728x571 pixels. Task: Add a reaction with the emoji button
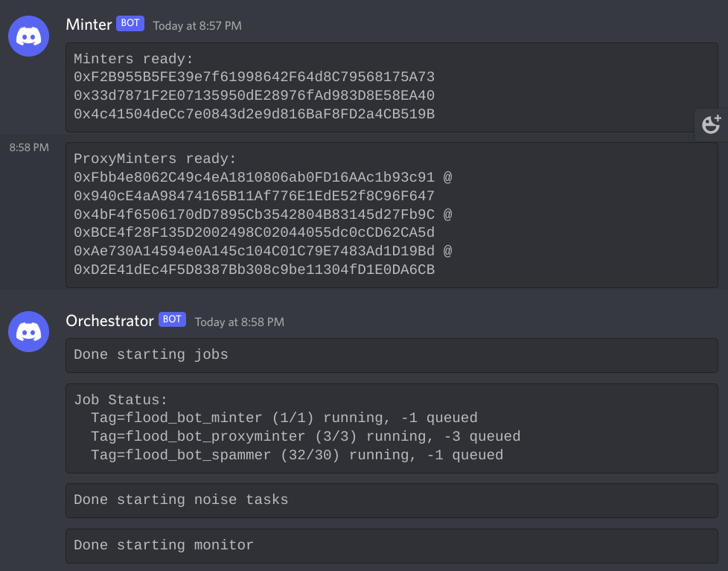711,124
